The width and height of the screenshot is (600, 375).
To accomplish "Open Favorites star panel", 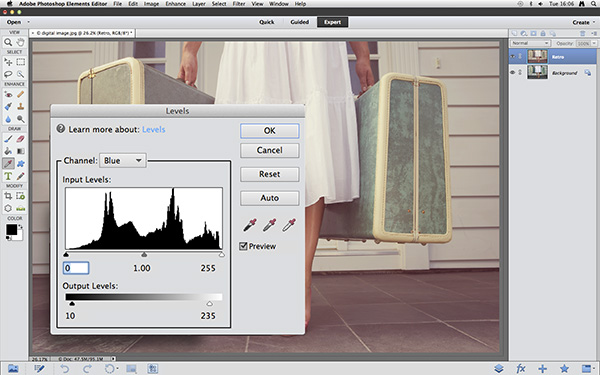I will 564,368.
